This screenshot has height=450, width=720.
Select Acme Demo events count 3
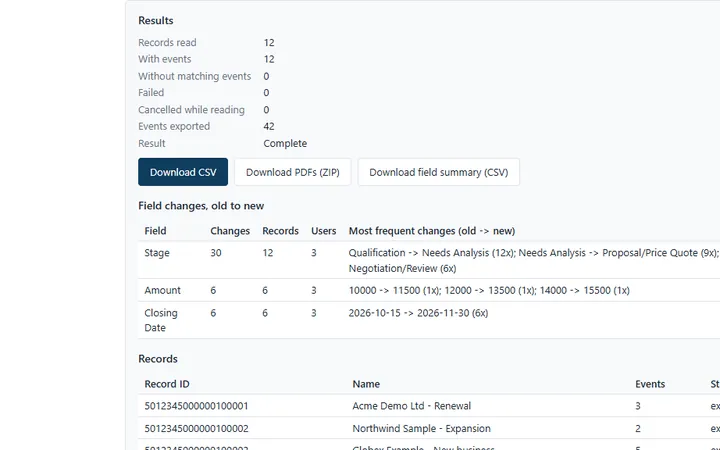(x=638, y=406)
